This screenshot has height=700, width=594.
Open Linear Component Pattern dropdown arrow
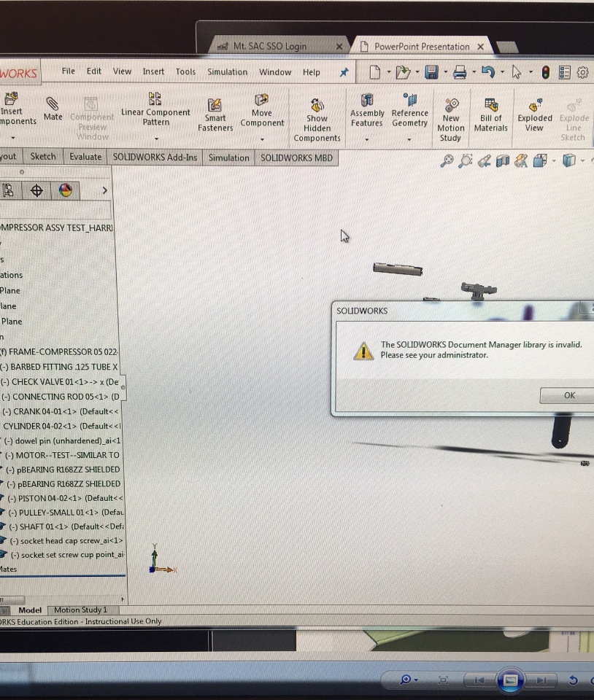(156, 139)
